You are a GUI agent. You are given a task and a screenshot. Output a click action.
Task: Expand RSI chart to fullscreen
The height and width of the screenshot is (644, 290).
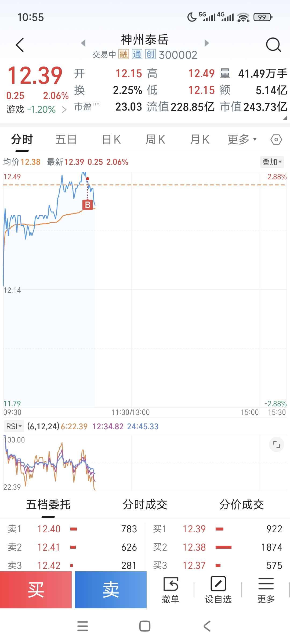[276, 445]
